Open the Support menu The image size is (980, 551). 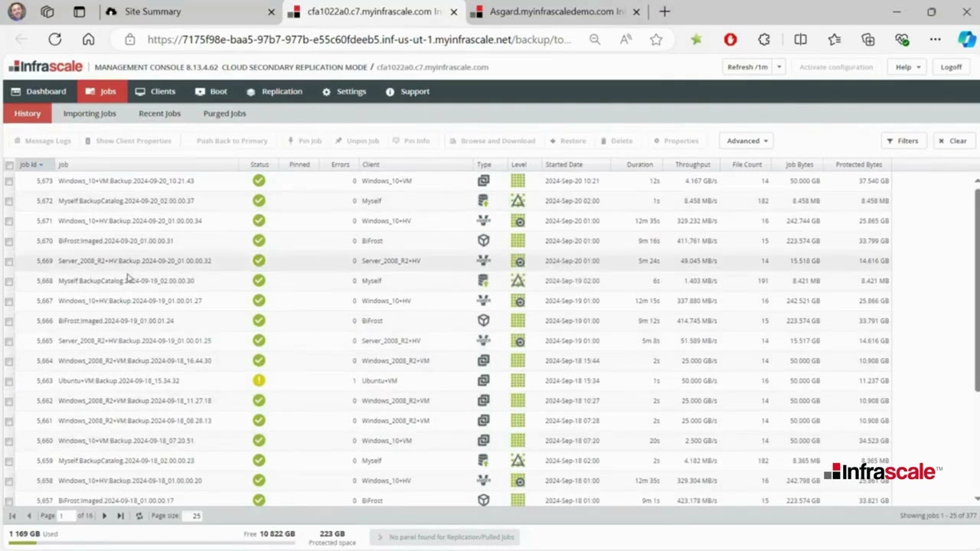click(x=407, y=91)
